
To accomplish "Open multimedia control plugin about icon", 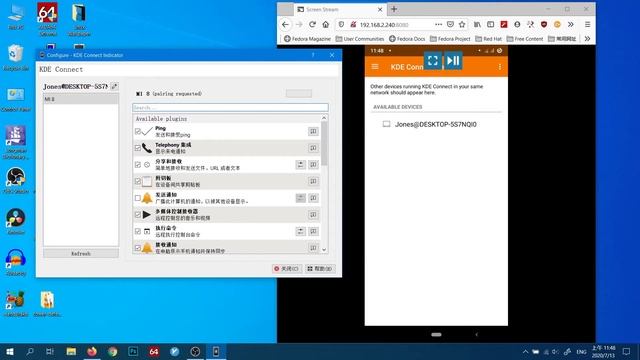I will [313, 215].
